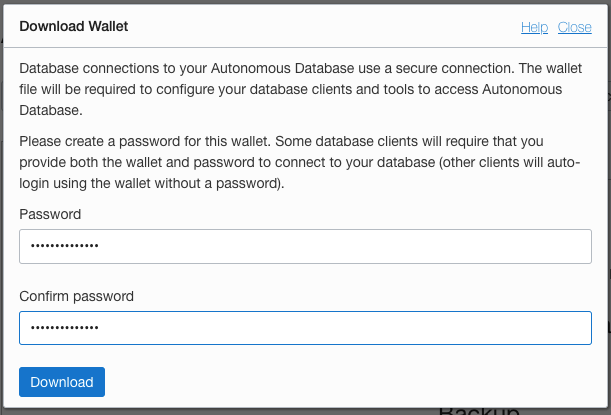Screen dimensions: 611x415
Task: Click the Confirm password label text
Action: point(76,296)
